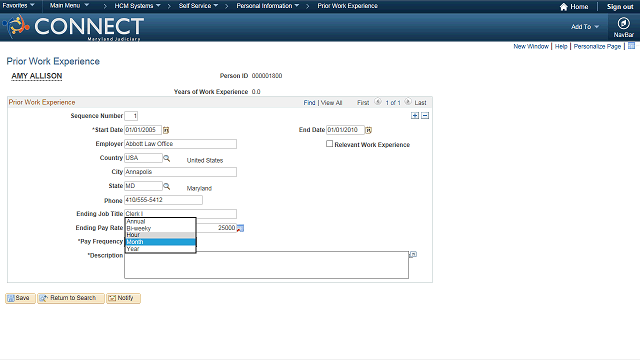This screenshot has height=360, width=640.
Task: Click the Save button
Action: pos(20,298)
